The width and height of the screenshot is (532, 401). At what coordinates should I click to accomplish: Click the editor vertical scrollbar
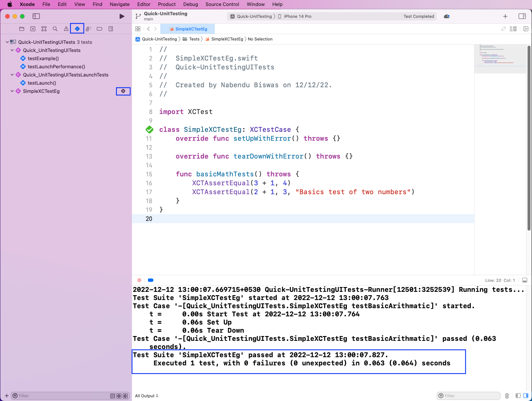(x=529, y=138)
